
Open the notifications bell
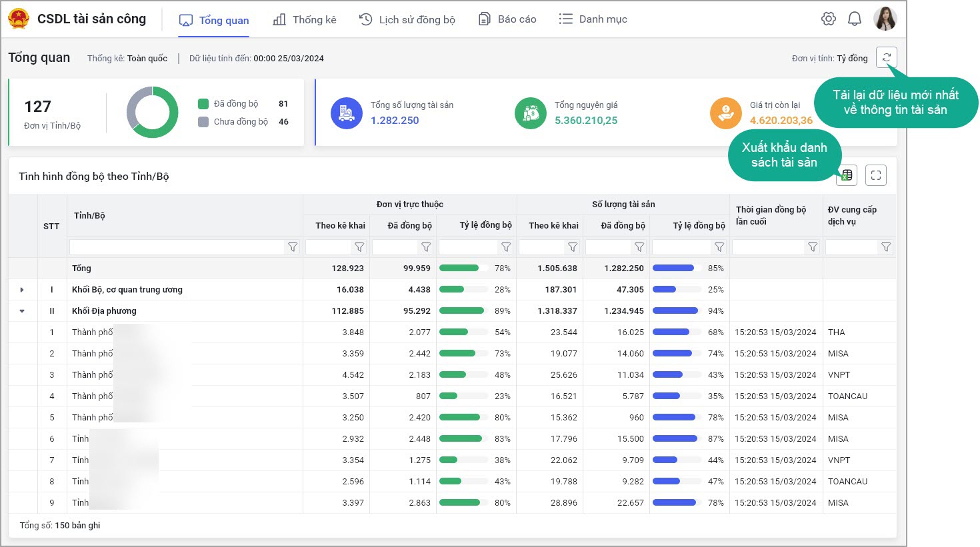coord(854,19)
